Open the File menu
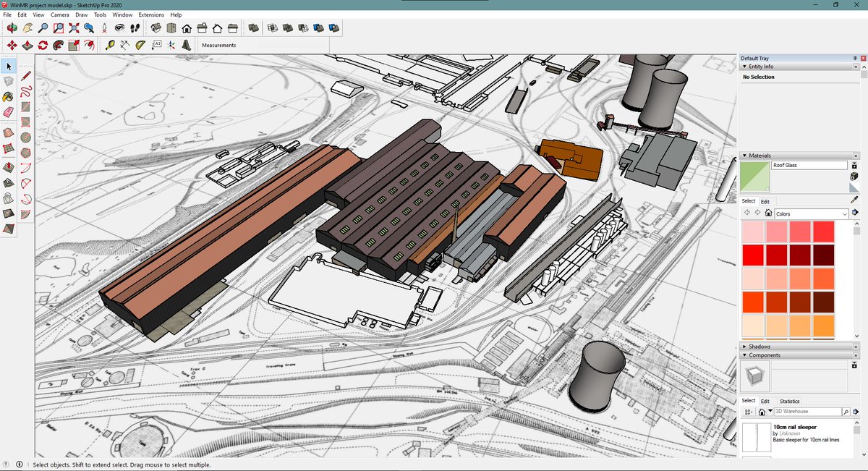Screen dimensions: 868x471 tap(7, 14)
